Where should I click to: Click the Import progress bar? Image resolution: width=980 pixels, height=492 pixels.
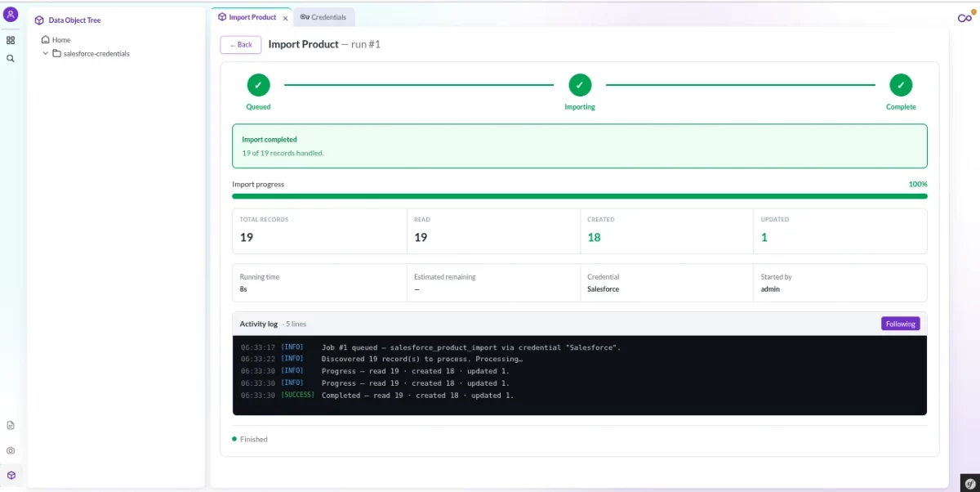coord(580,196)
